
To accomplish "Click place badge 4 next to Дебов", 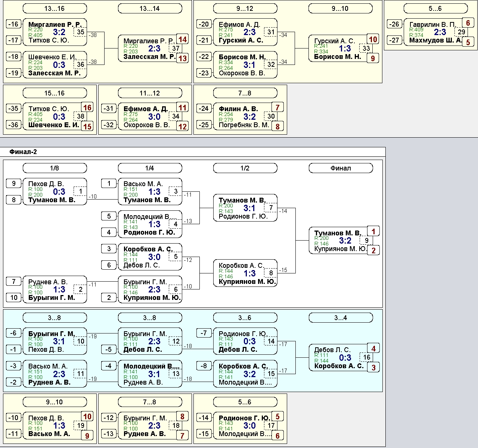I will tap(373, 348).
